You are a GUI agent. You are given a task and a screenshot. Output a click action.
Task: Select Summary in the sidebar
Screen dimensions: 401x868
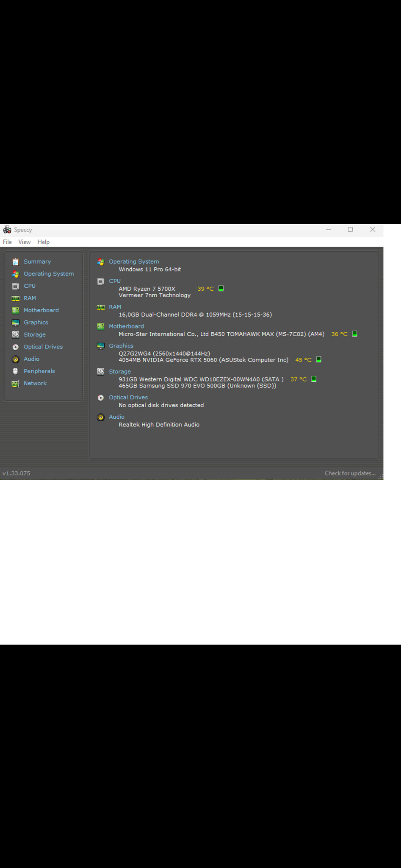point(37,262)
